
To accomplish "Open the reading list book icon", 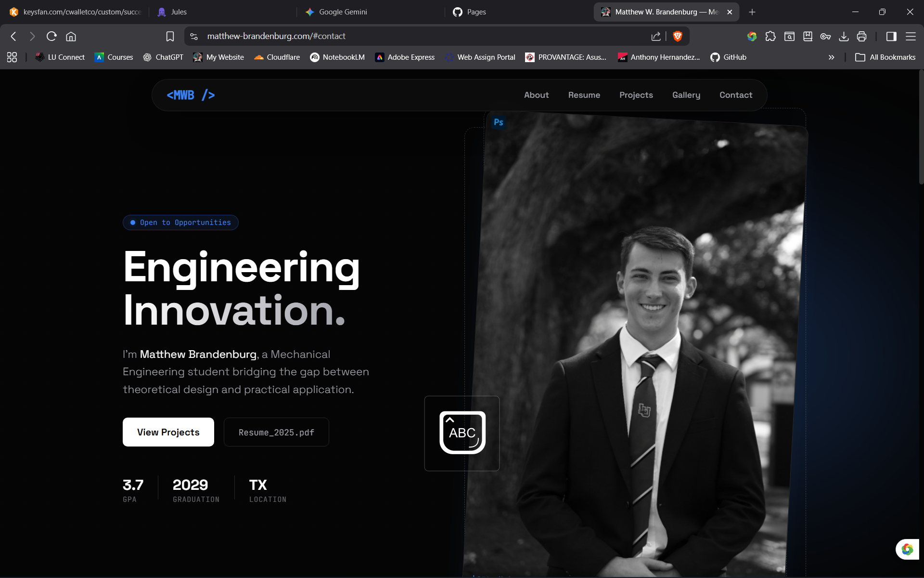I will pyautogui.click(x=808, y=36).
